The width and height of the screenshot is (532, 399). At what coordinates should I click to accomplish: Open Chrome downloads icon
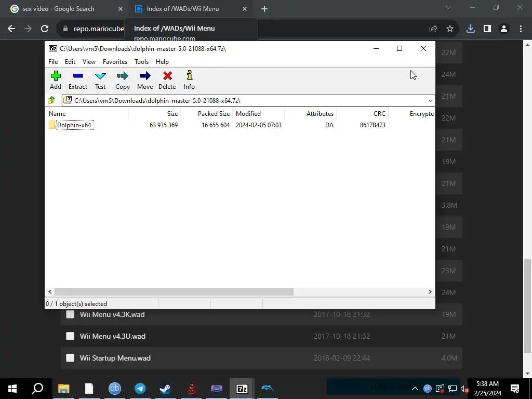[x=471, y=29]
